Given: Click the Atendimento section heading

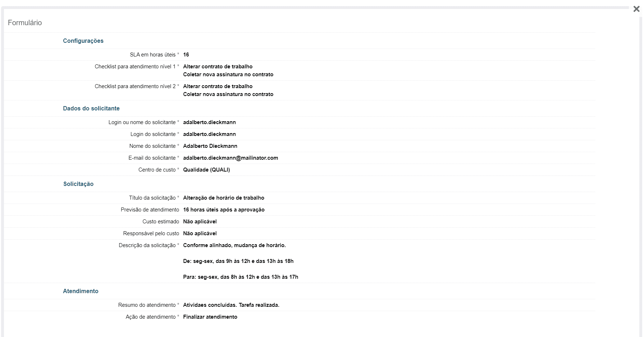Looking at the screenshot, I should (81, 291).
